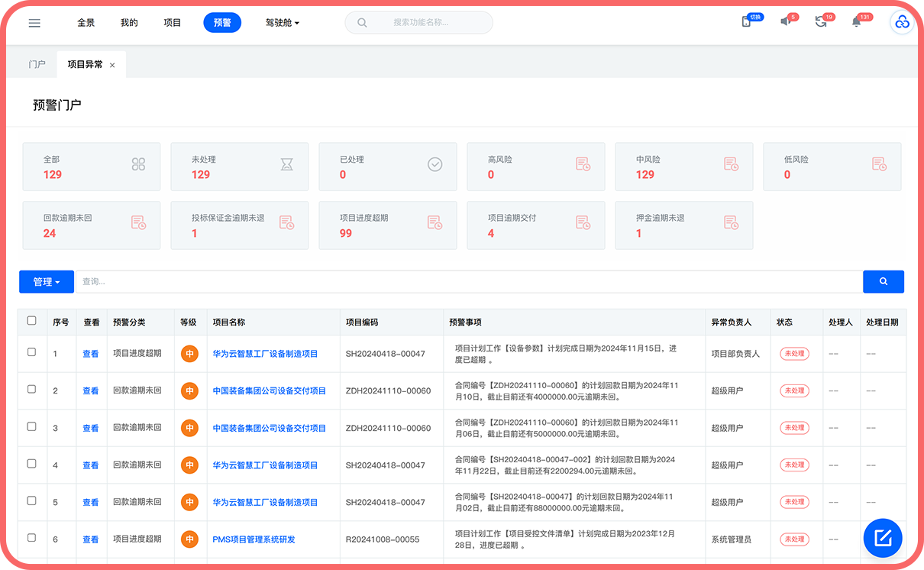Viewport: 924px width, 570px height.
Task: Check the checkbox for row 1
Action: (x=31, y=352)
